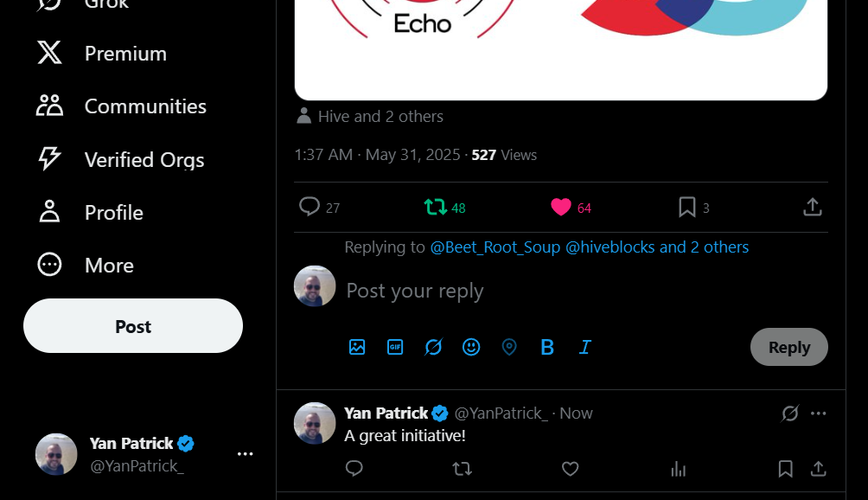
Task: Open Grok enhance in reply toolbar
Action: (x=433, y=347)
